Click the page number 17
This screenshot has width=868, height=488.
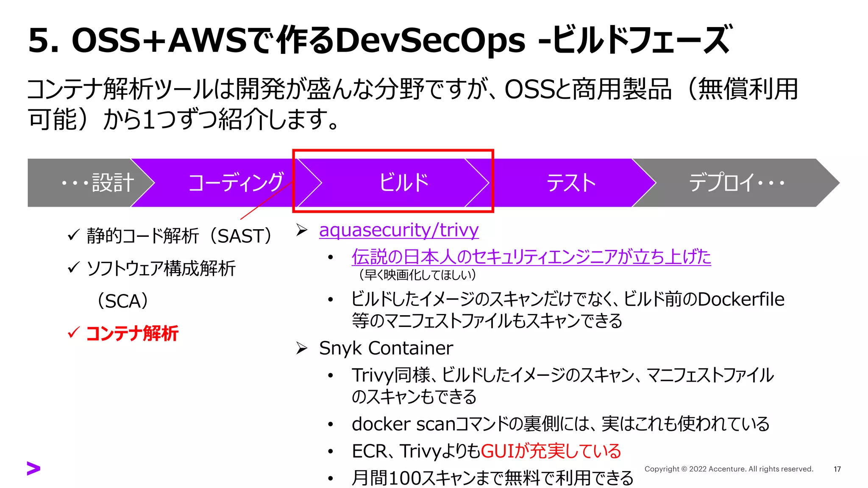click(x=837, y=469)
